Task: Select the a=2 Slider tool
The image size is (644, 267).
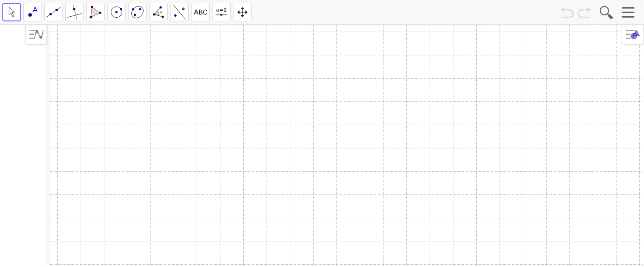Action: [221, 12]
